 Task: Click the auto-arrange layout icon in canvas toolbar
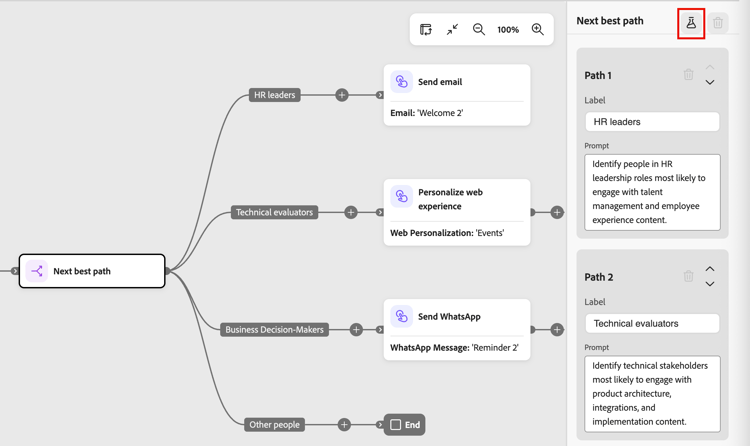pyautogui.click(x=425, y=30)
